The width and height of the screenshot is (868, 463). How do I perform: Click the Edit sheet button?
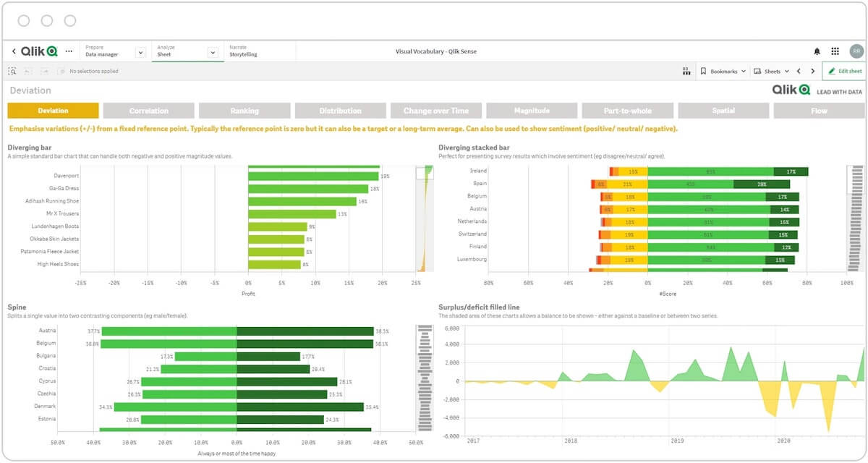coord(845,72)
